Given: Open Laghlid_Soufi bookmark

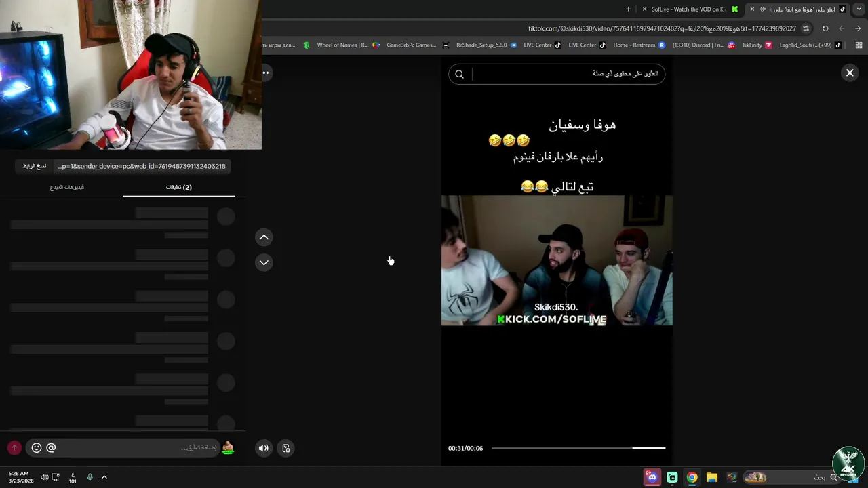Looking at the screenshot, I should [810, 45].
